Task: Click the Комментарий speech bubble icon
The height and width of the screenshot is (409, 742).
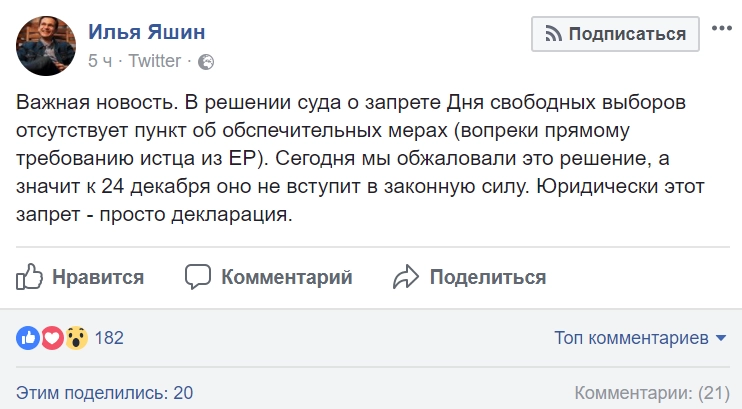Action: 198,277
